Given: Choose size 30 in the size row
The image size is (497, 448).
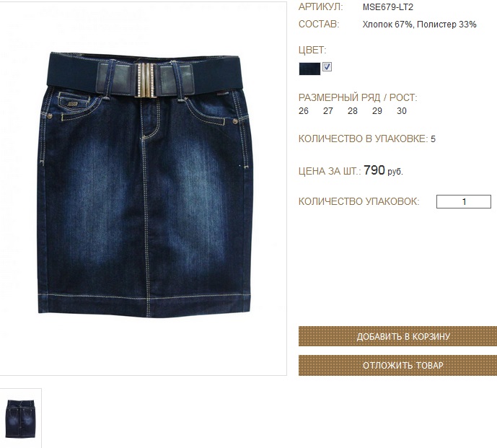Looking at the screenshot, I should (x=402, y=111).
